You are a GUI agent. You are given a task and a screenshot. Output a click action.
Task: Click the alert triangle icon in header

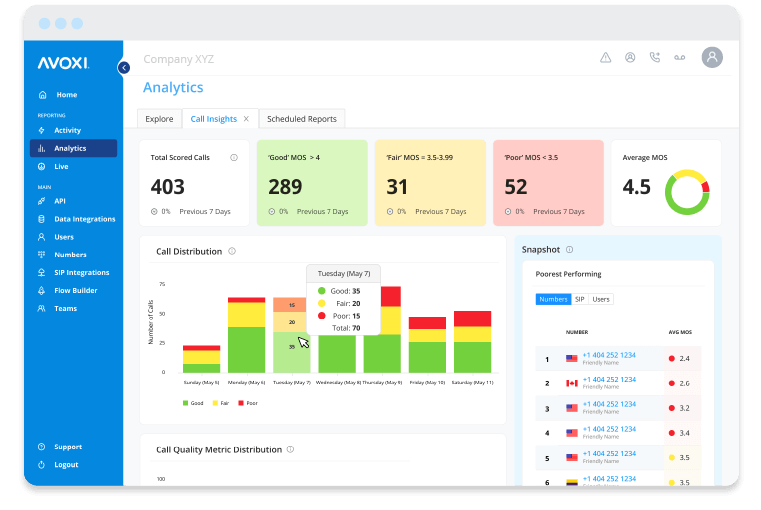tap(605, 58)
